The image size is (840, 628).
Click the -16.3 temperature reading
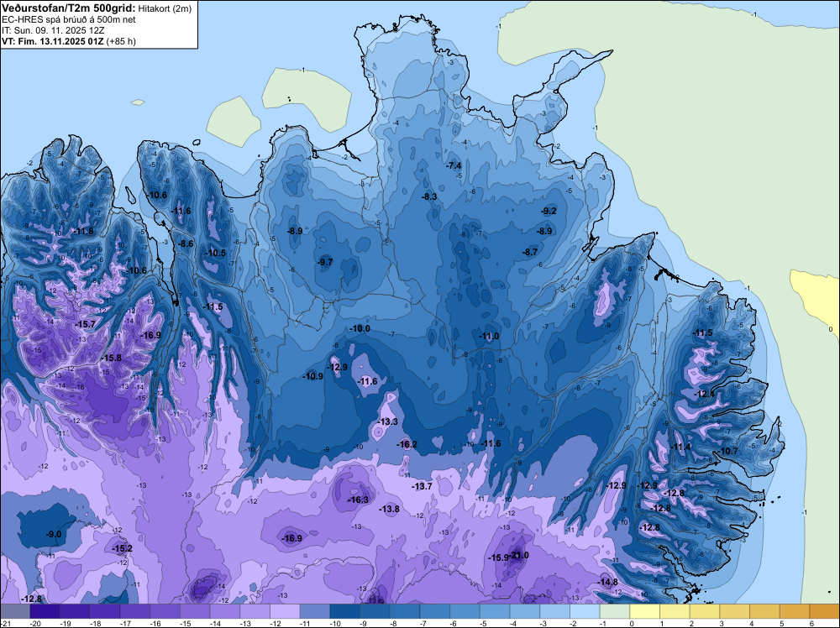359,500
